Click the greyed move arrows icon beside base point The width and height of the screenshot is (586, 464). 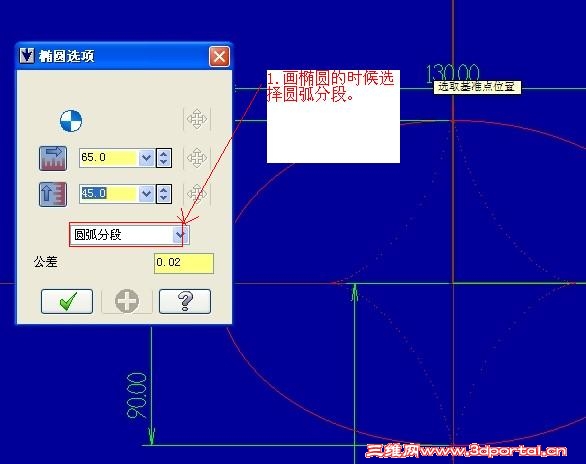(197, 120)
